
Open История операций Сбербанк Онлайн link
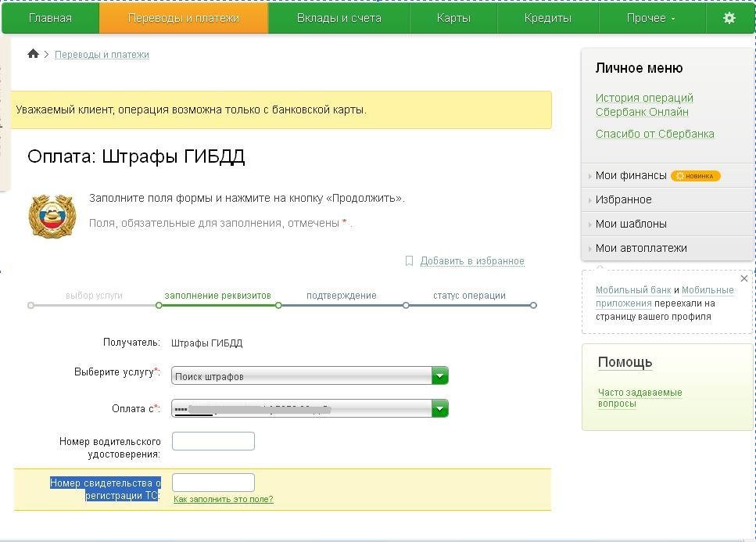coord(644,105)
